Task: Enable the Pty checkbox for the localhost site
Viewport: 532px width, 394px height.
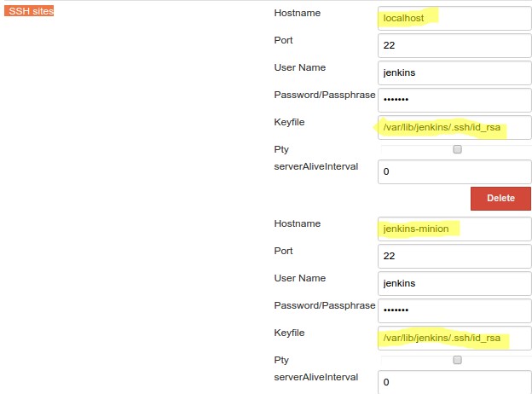Action: (x=457, y=149)
